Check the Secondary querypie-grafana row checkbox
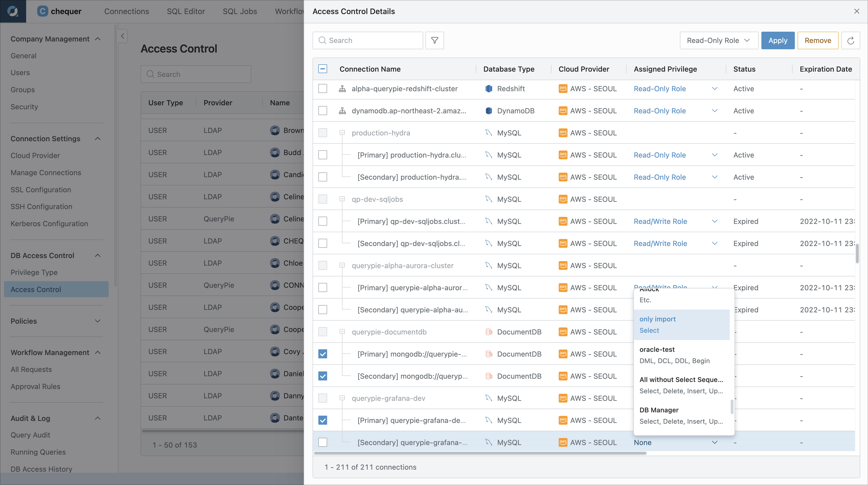The image size is (868, 485). tap(322, 442)
